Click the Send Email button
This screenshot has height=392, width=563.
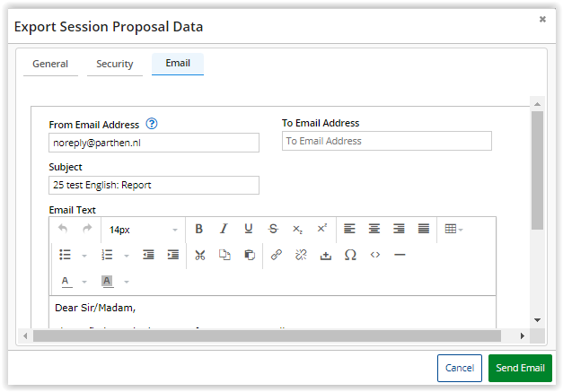click(x=520, y=368)
